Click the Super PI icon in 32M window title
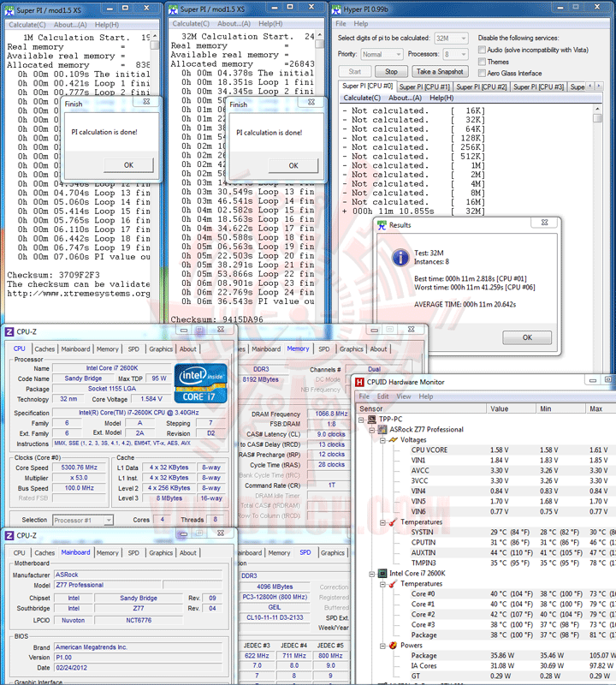616x685 pixels. click(x=174, y=9)
